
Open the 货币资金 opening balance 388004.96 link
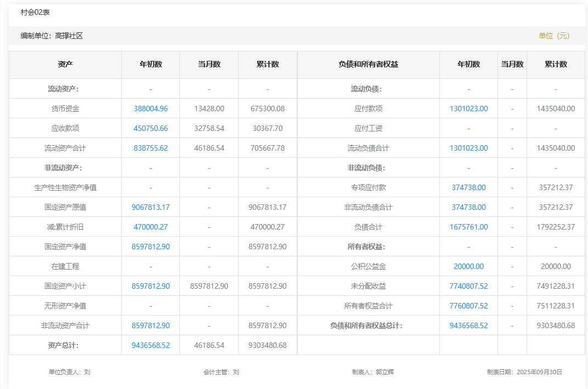point(151,108)
